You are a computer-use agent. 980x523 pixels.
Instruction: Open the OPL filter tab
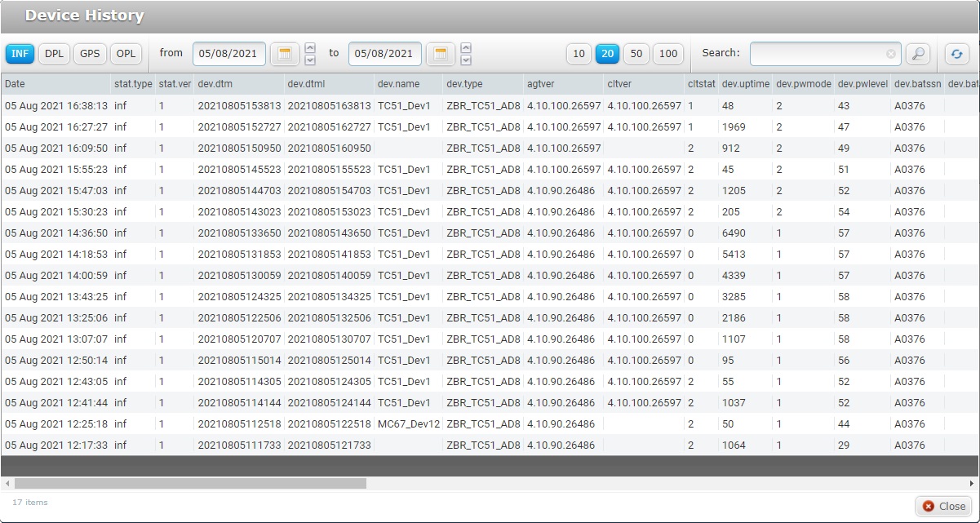click(x=126, y=54)
